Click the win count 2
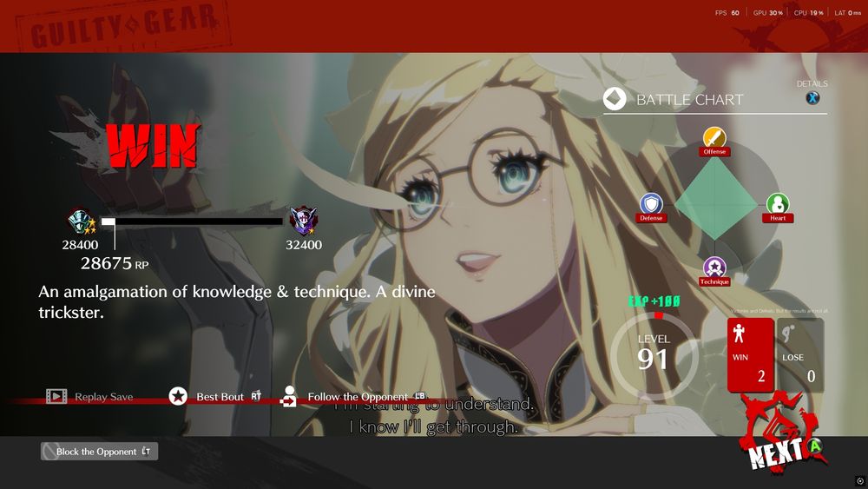Image resolution: width=868 pixels, height=489 pixels. tap(761, 376)
